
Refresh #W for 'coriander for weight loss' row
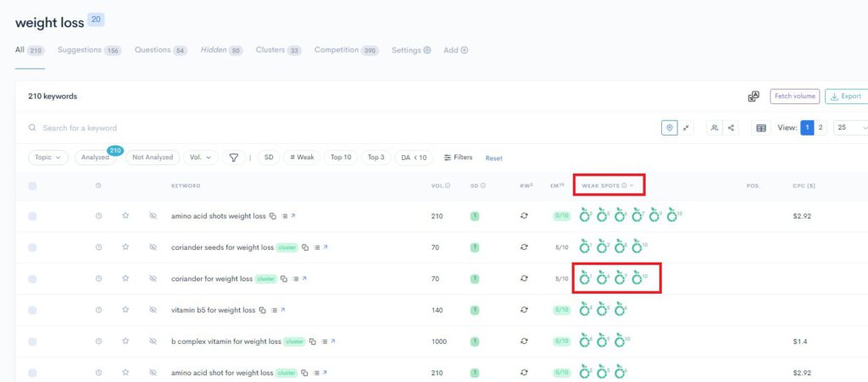tap(524, 280)
